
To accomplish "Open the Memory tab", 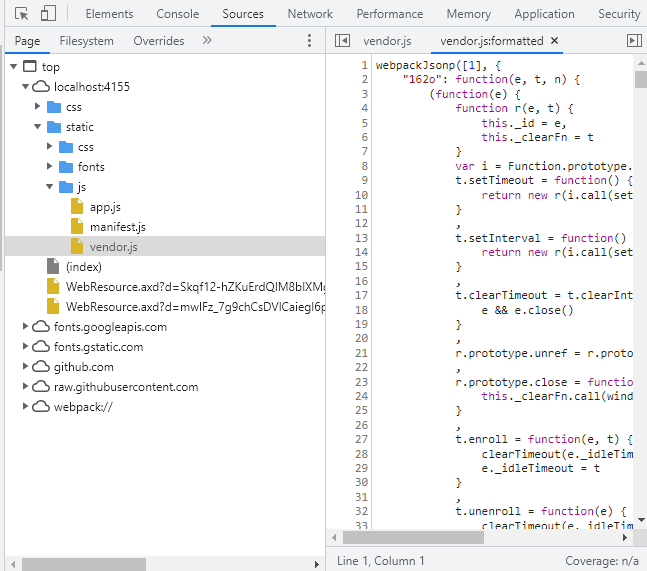I will click(x=469, y=14).
